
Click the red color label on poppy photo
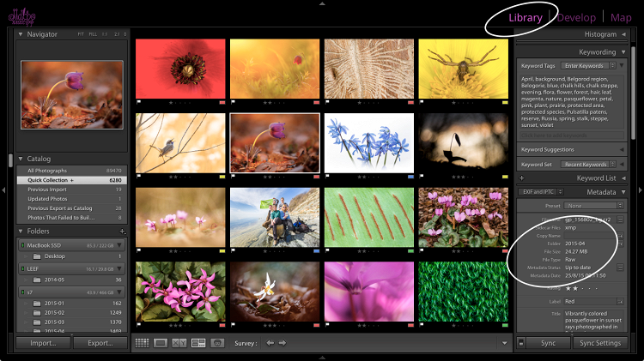222,103
